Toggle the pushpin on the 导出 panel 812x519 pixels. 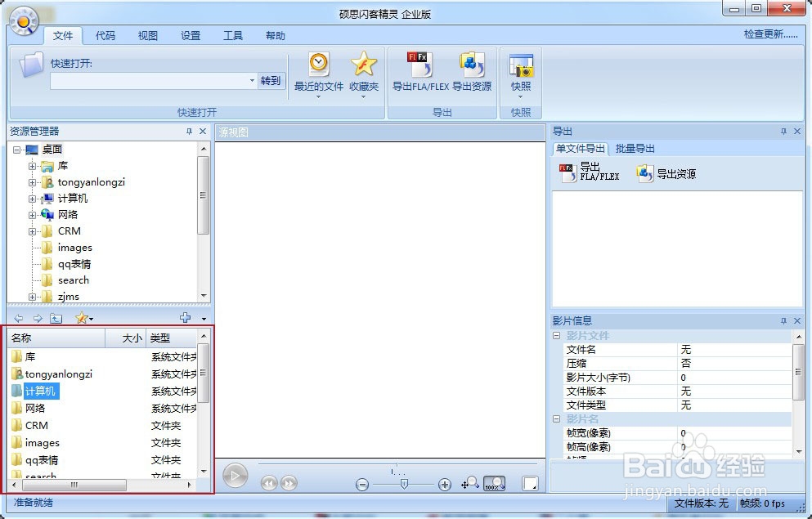(783, 131)
